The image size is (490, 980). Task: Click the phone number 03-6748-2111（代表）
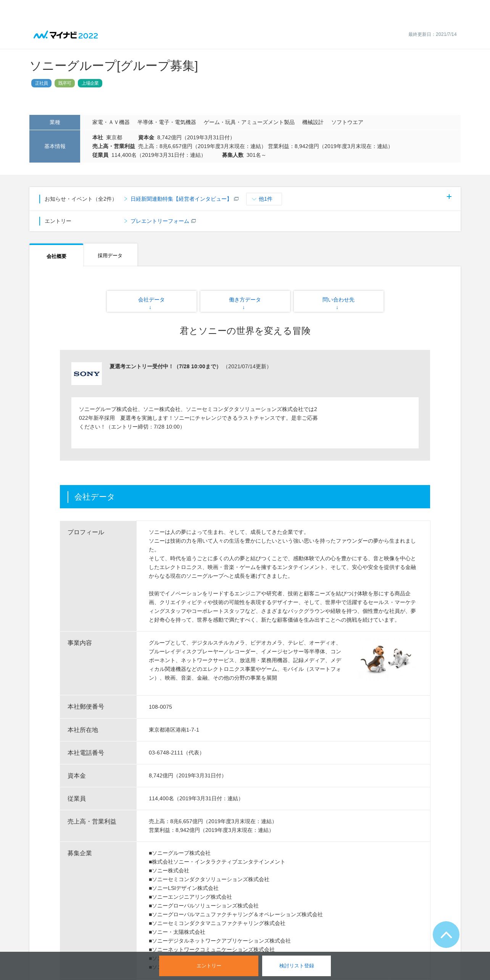(x=177, y=753)
